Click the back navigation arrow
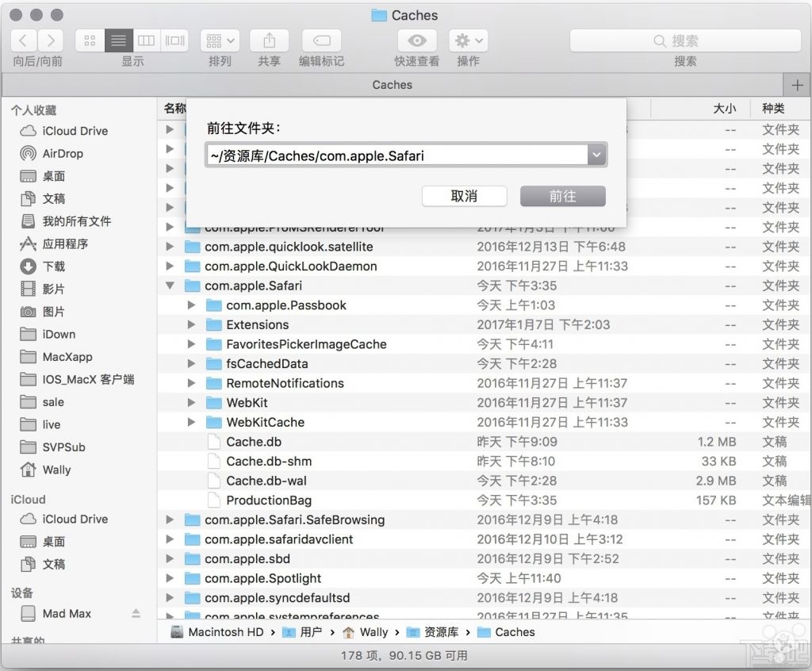 (22, 40)
